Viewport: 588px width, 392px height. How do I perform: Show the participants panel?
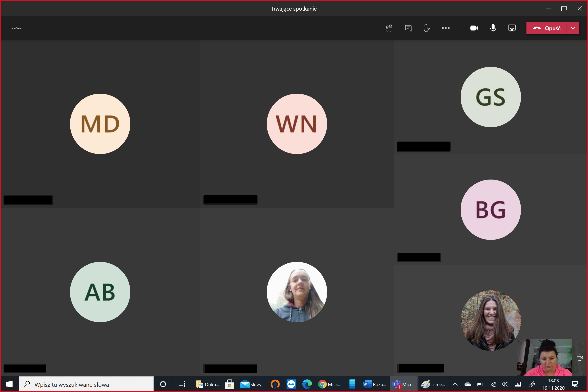click(x=389, y=28)
